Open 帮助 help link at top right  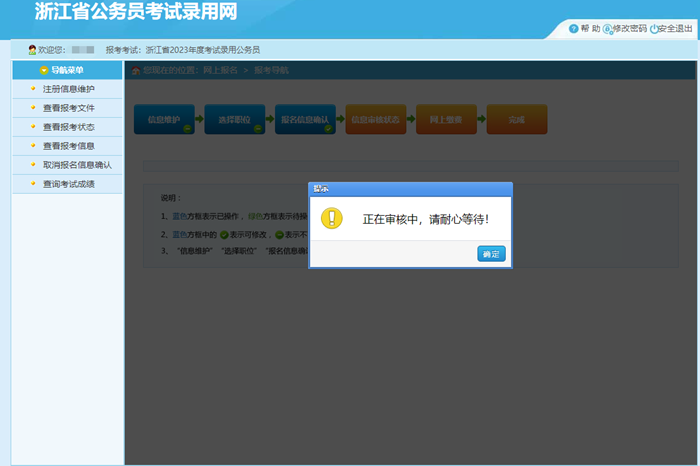590,29
